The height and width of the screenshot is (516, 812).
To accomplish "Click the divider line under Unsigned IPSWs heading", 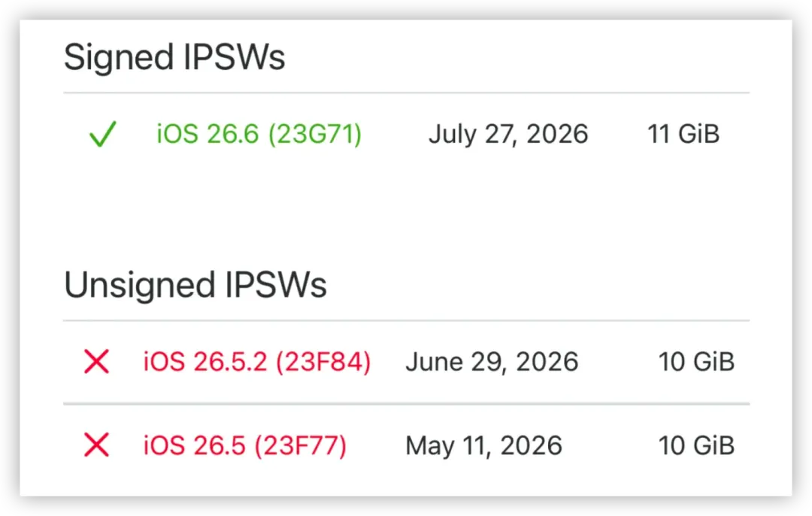I will point(407,320).
